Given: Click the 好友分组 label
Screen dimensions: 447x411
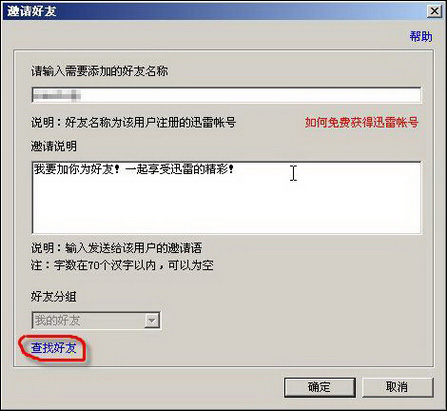Looking at the screenshot, I should pyautogui.click(x=54, y=296).
